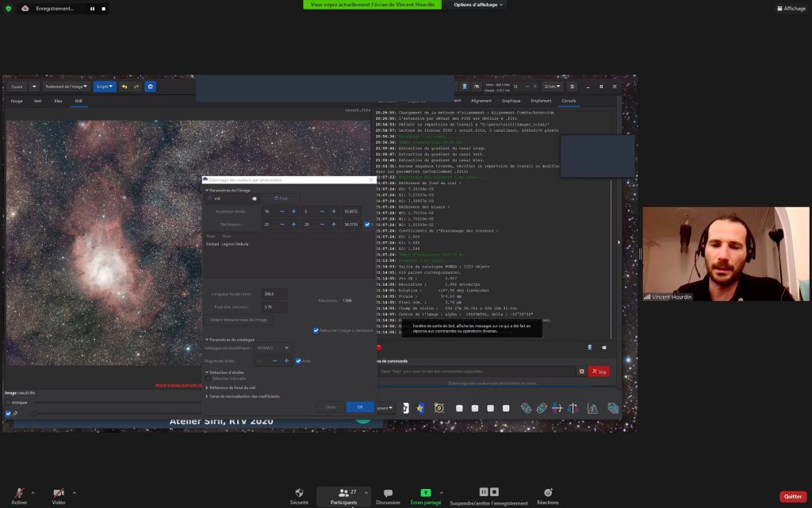Toggle the checkbox beside the Déclinaison fields
The height and width of the screenshot is (508, 812).
pyautogui.click(x=367, y=225)
